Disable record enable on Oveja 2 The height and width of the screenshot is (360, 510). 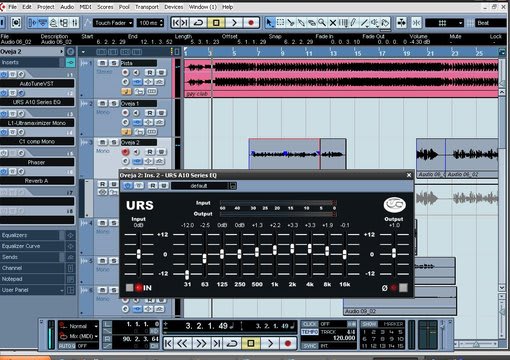click(125, 152)
